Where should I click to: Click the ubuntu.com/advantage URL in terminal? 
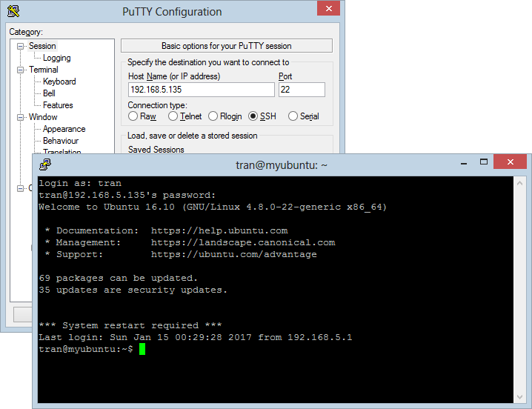point(233,255)
